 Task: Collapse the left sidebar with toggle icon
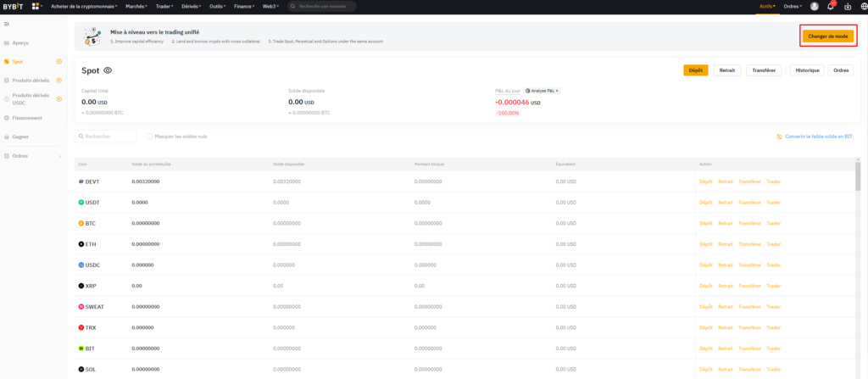tap(7, 23)
